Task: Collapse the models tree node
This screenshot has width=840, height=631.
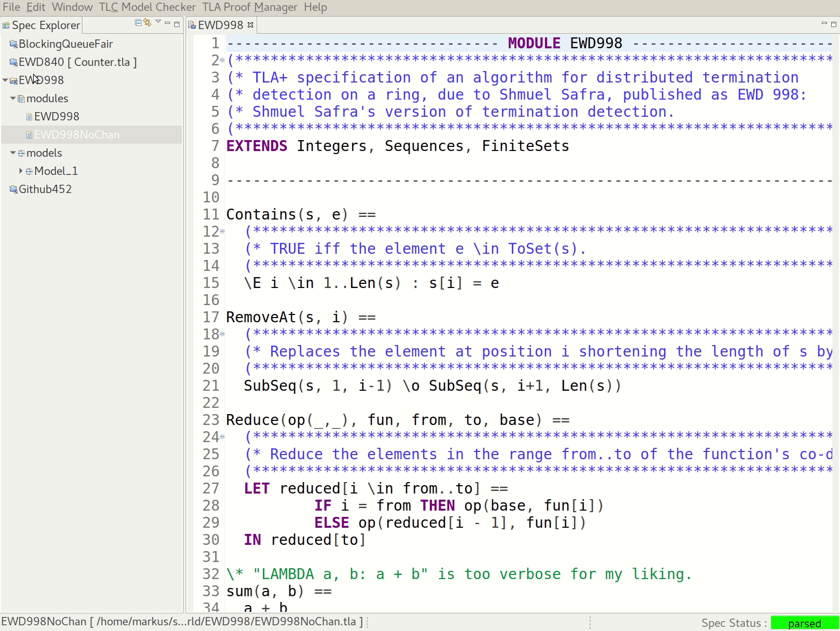Action: tap(12, 153)
